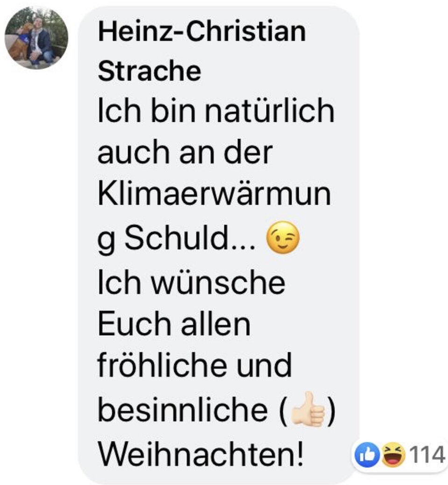Click the thumbs-up emoji in parentheses
Viewport: 448px width, 485px height.
[x=308, y=409]
